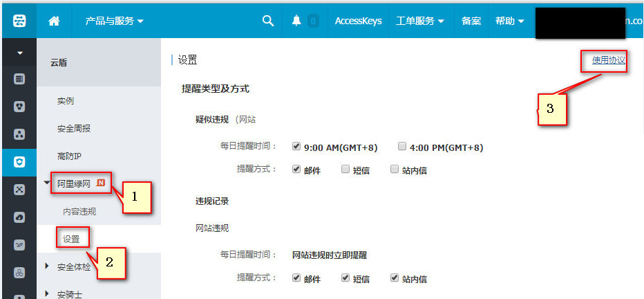This screenshot has height=299, width=644.
Task: Click the 网站违规 subheading
Action: pyautogui.click(x=212, y=228)
